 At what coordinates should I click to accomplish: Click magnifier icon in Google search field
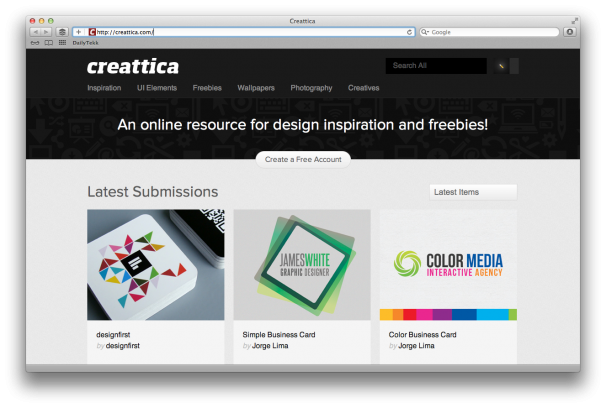tap(425, 32)
